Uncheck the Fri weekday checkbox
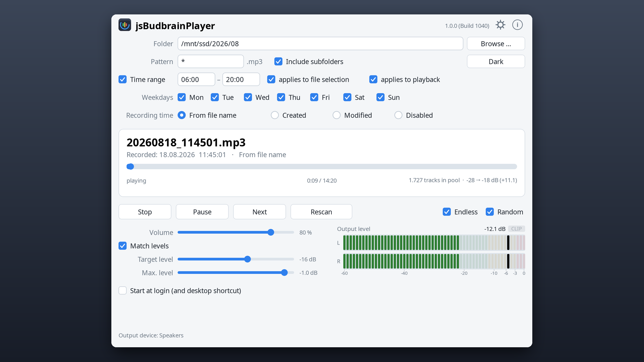The height and width of the screenshot is (362, 644). (x=314, y=97)
